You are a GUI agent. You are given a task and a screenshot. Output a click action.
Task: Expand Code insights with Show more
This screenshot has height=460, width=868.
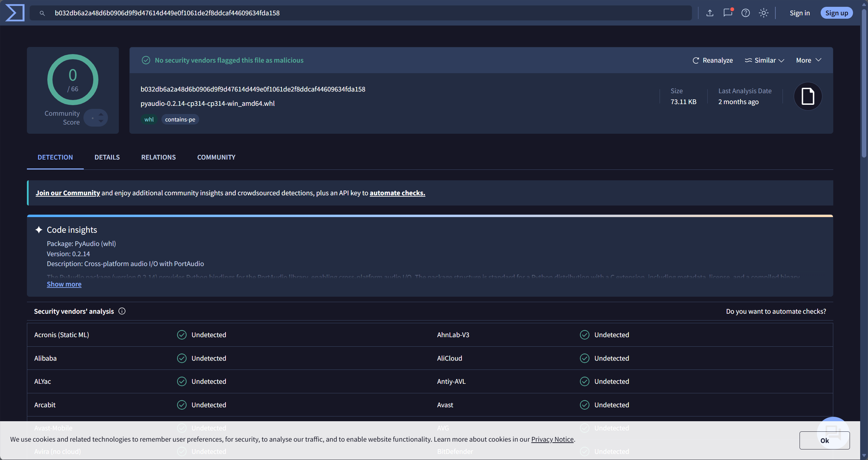point(64,284)
